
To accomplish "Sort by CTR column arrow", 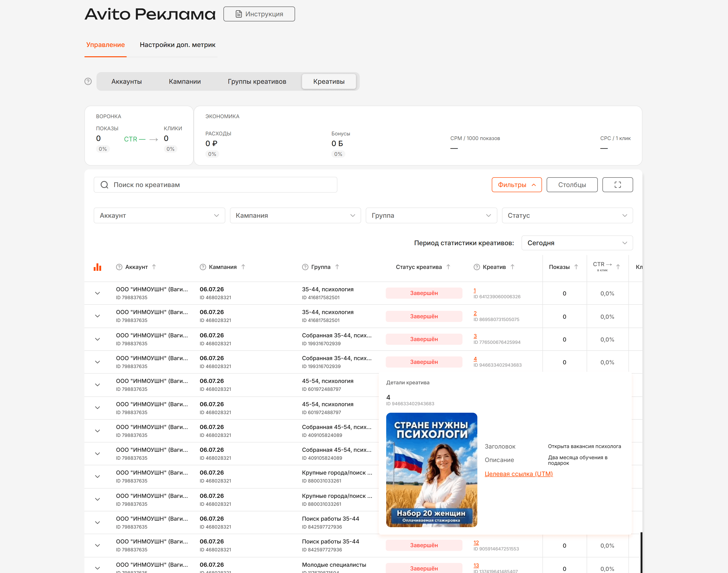I will tap(618, 267).
